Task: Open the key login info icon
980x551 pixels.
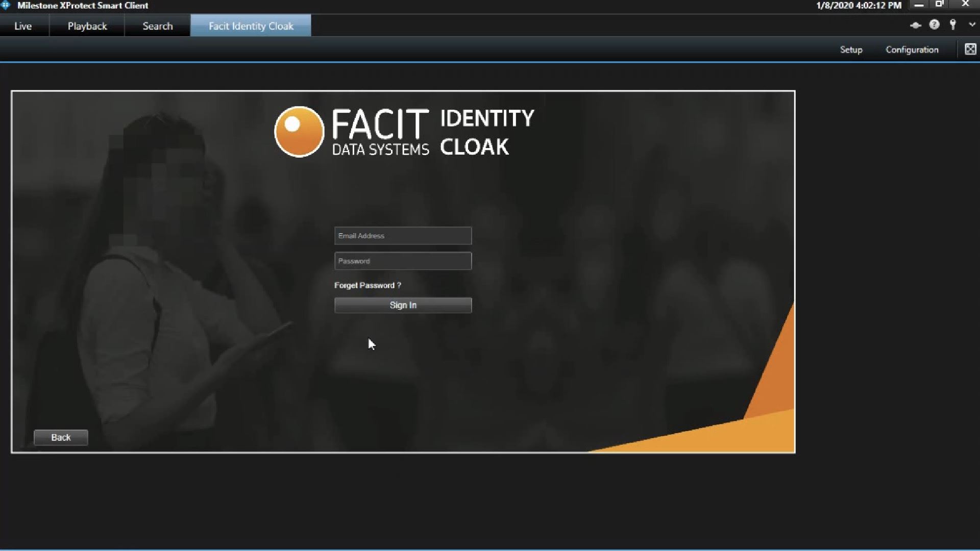Action: tap(952, 24)
